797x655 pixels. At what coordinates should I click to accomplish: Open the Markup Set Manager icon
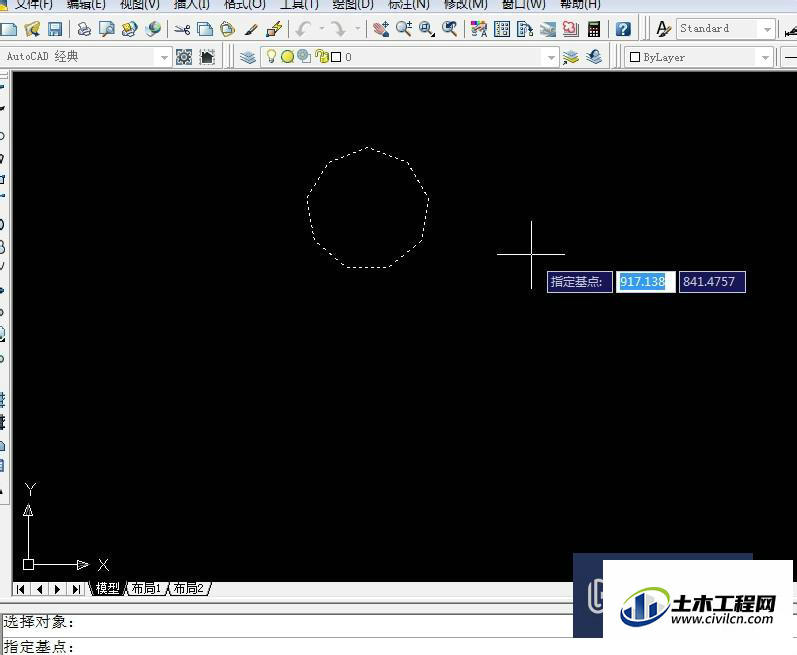tap(570, 28)
